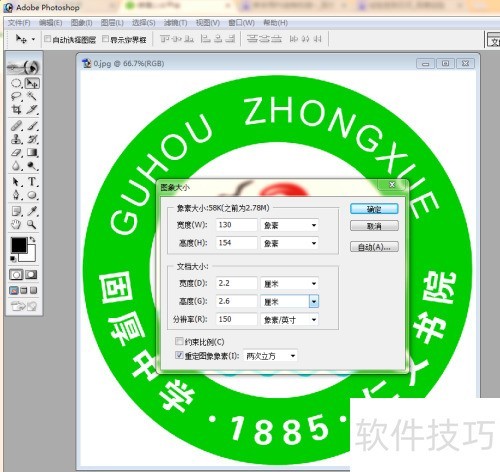Enable the 约束比例 constrain proportions checkbox

click(x=179, y=341)
